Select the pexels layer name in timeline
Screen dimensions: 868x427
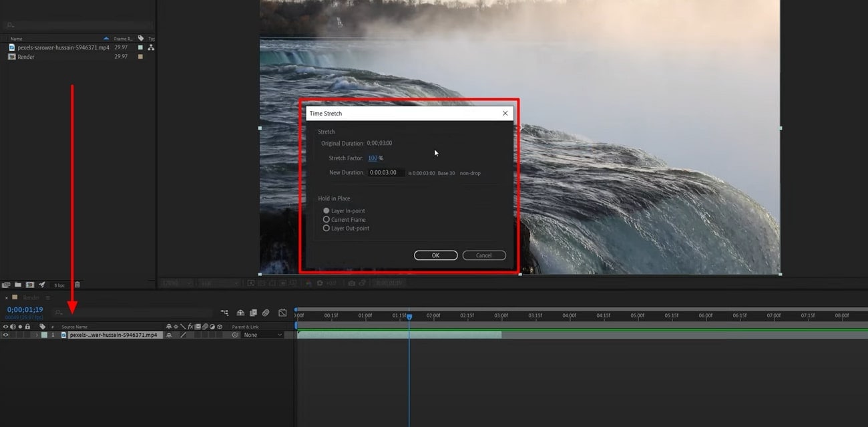tap(114, 335)
